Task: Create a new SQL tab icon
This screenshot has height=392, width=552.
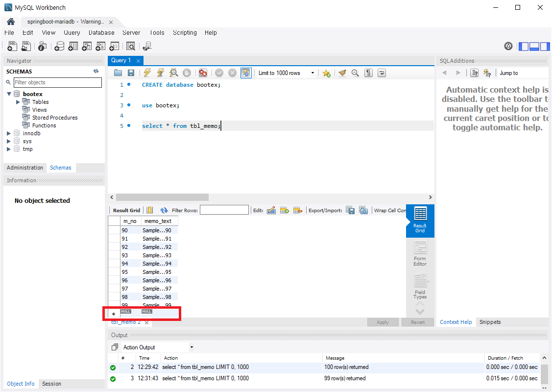Action: (x=12, y=46)
